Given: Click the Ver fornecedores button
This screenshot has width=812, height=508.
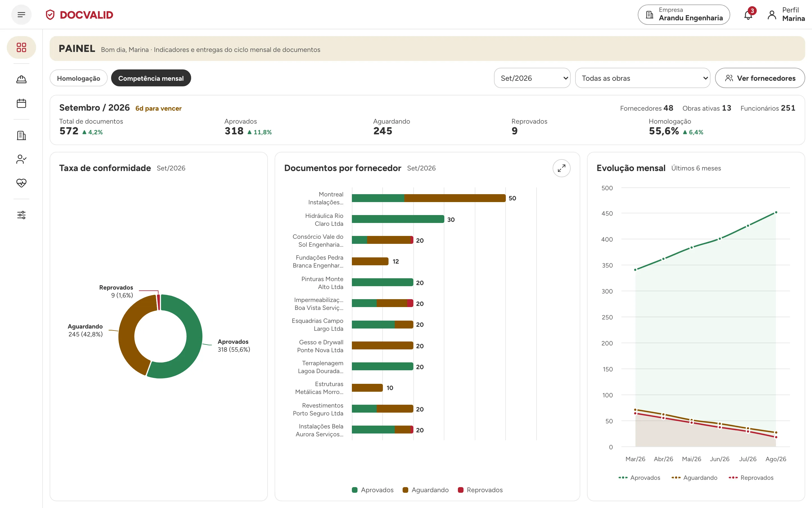Looking at the screenshot, I should (760, 78).
